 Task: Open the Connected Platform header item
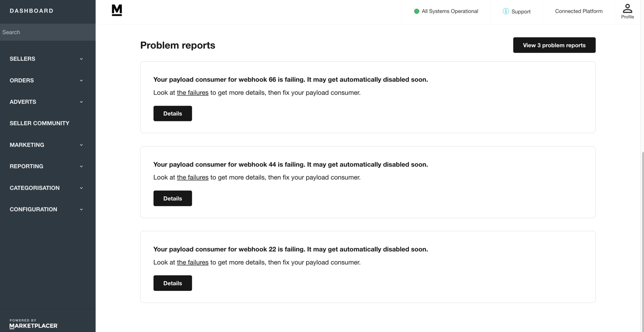[x=579, y=11]
